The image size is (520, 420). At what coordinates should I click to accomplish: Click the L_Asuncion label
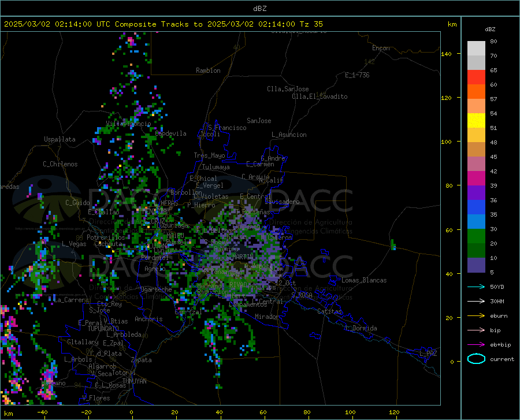(x=289, y=135)
